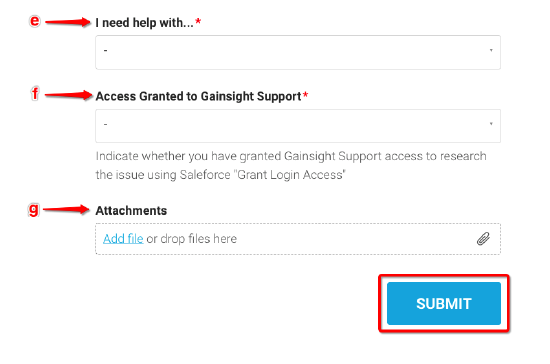Click caret arrow of Access Granted field
Viewport: 550px width, 364px height.
491,124
